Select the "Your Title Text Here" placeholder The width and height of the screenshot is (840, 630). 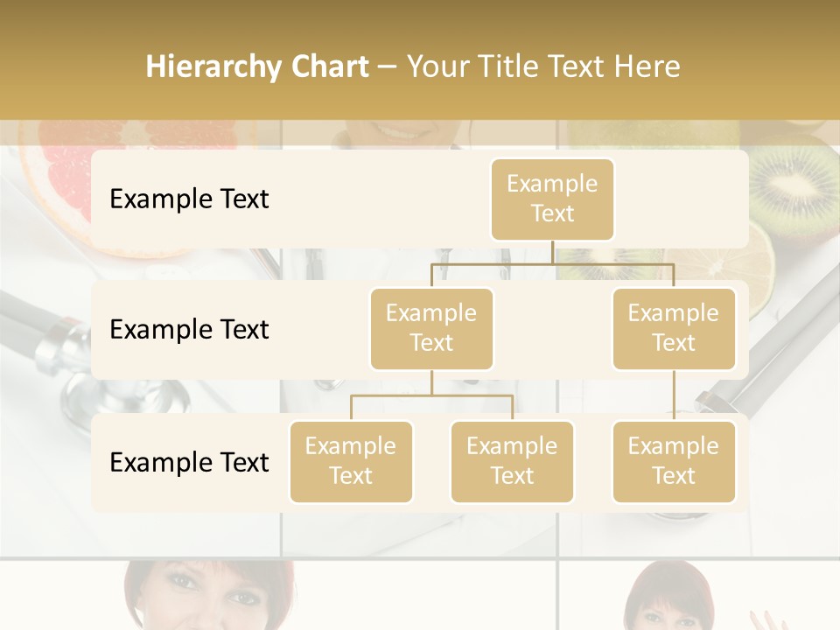click(542, 66)
